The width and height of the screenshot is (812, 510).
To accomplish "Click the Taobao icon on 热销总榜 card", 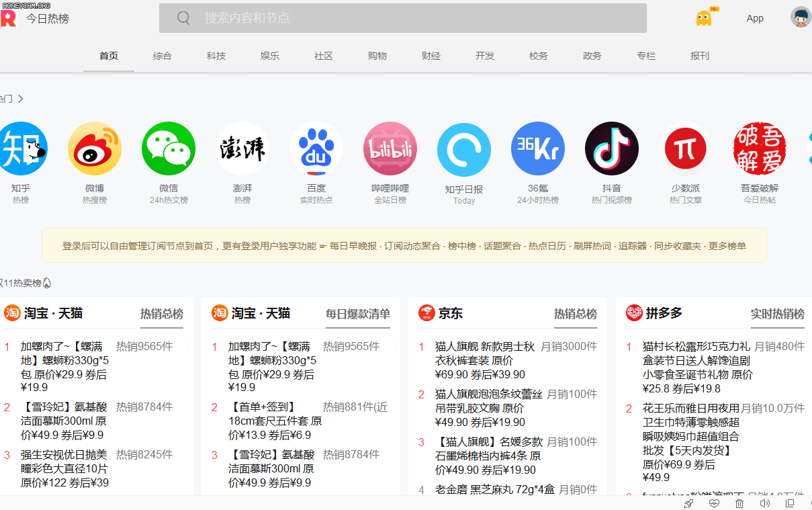I will pos(13,313).
